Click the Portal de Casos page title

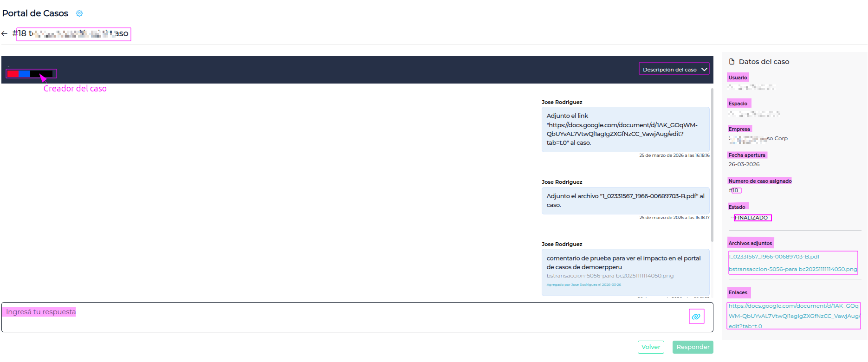(x=35, y=13)
